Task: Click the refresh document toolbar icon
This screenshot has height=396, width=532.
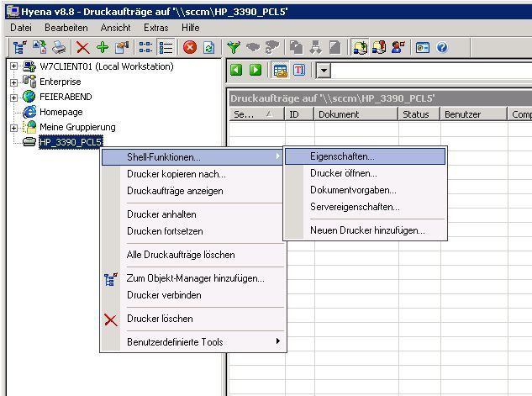Action: tap(209, 48)
